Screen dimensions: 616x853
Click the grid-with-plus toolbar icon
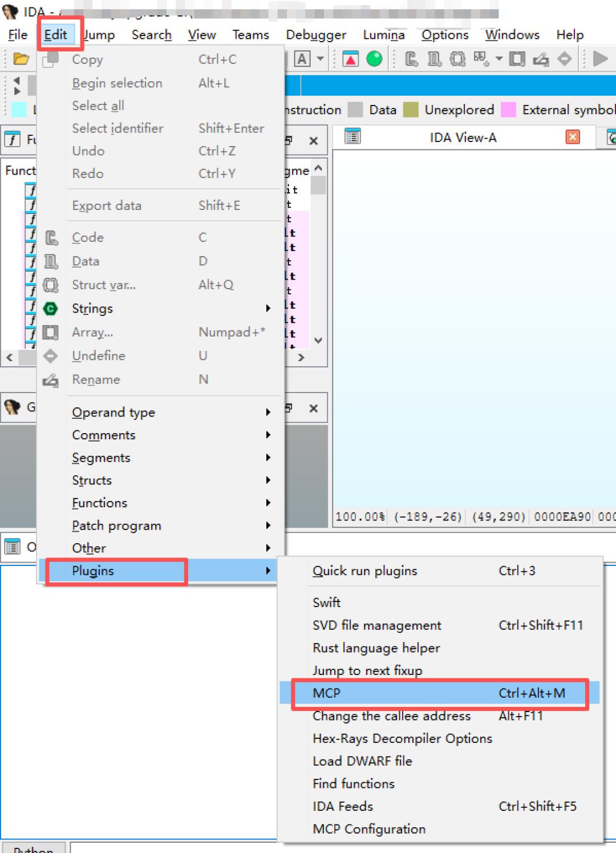[481, 59]
